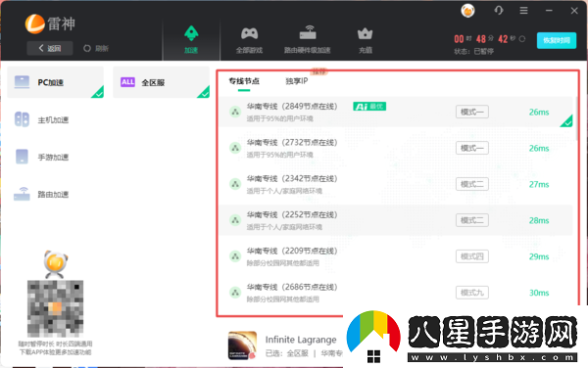
Task: Click node icon of 2252节点在线 row
Action: [x=235, y=220]
